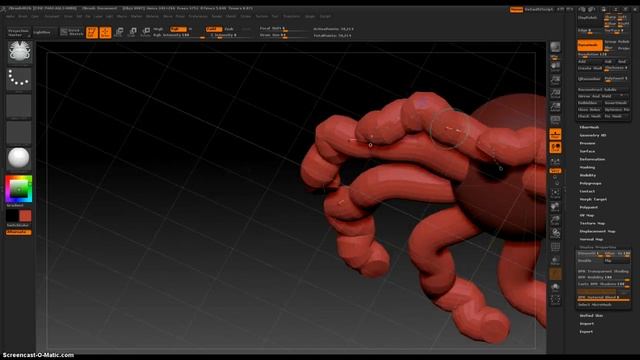Open the material white sphere selector

pos(19,158)
